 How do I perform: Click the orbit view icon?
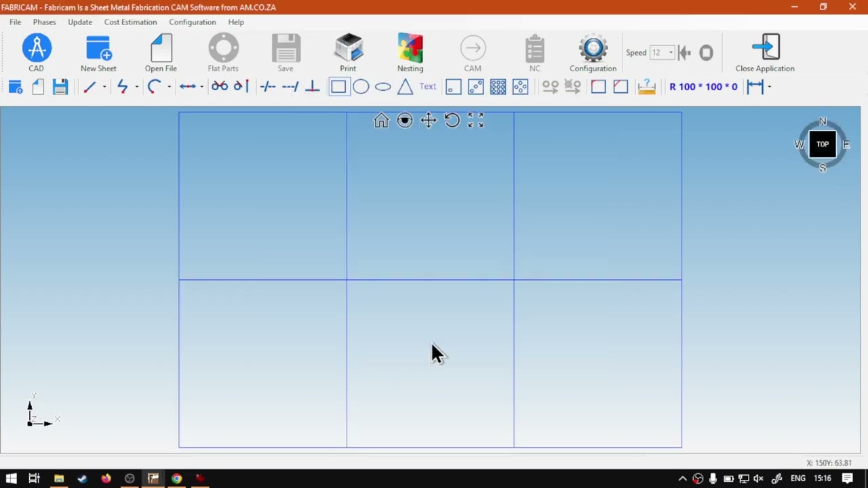tap(405, 121)
